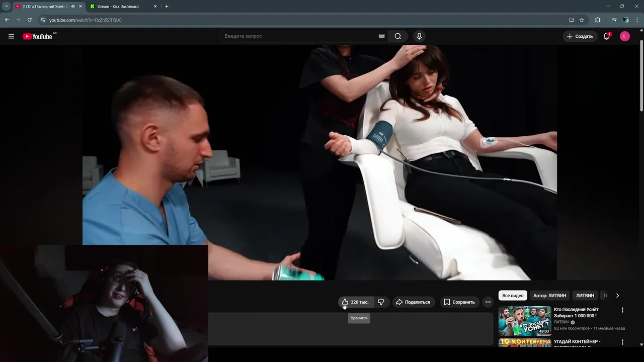This screenshot has height=362, width=644.
Task: Open the notifications bell
Action: pyautogui.click(x=607, y=36)
